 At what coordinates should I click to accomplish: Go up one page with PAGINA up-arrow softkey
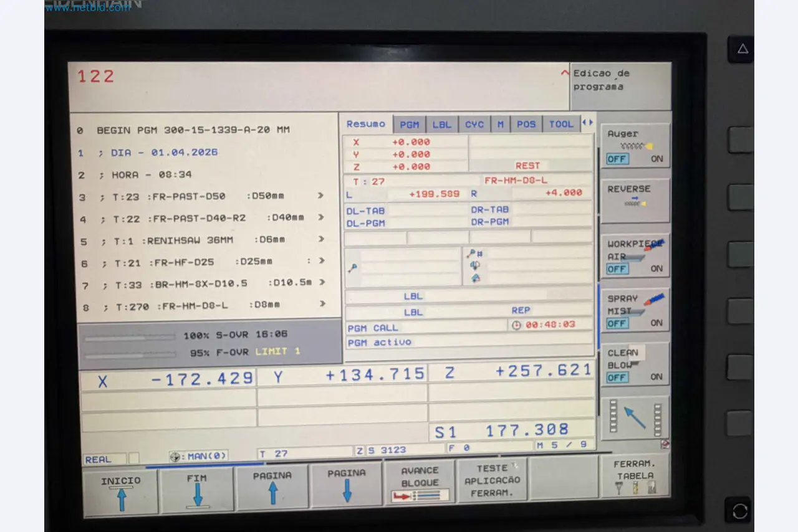point(272,487)
